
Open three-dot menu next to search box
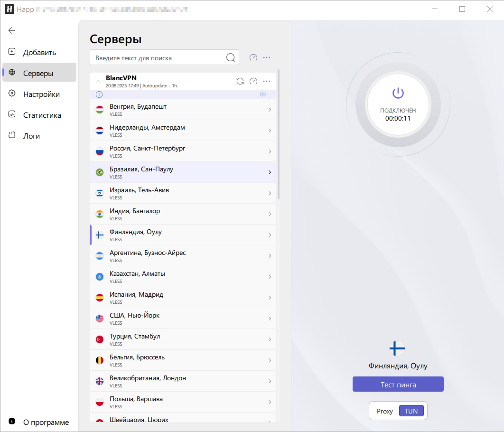(267, 57)
